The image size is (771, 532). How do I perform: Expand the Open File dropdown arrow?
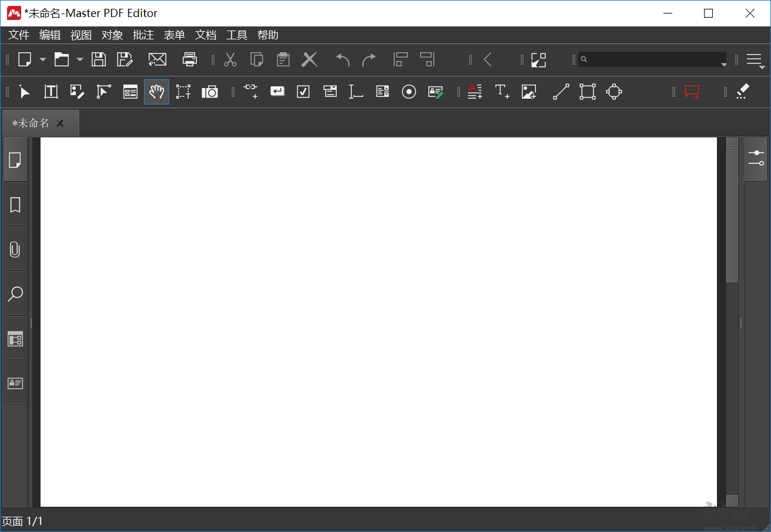pyautogui.click(x=80, y=59)
